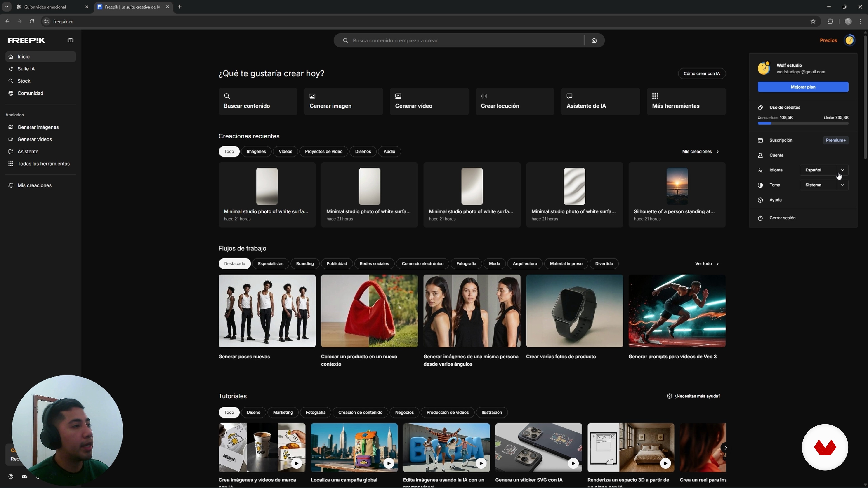Go to Inicio in sidebar
The width and height of the screenshot is (868, 488).
click(41, 56)
